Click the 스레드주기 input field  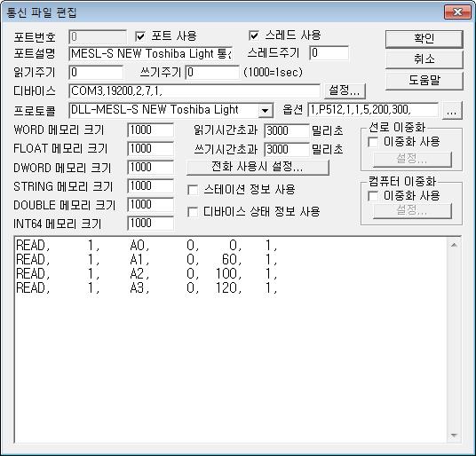pyautogui.click(x=329, y=53)
